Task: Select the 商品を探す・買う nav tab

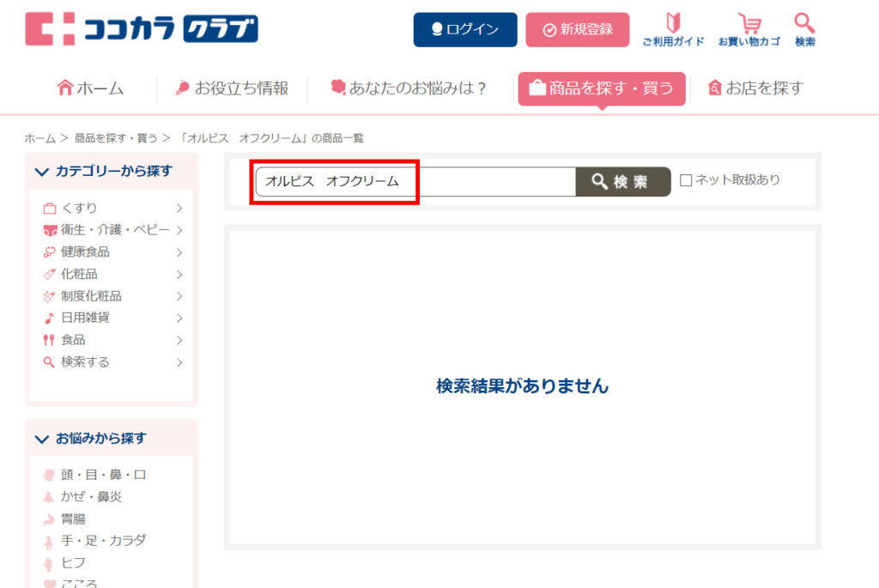Action: coord(602,88)
